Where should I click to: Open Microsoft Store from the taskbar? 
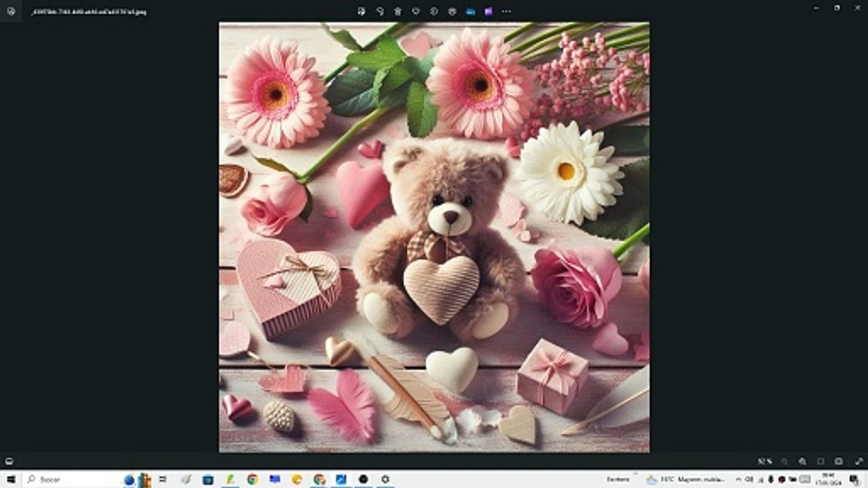[x=208, y=479]
